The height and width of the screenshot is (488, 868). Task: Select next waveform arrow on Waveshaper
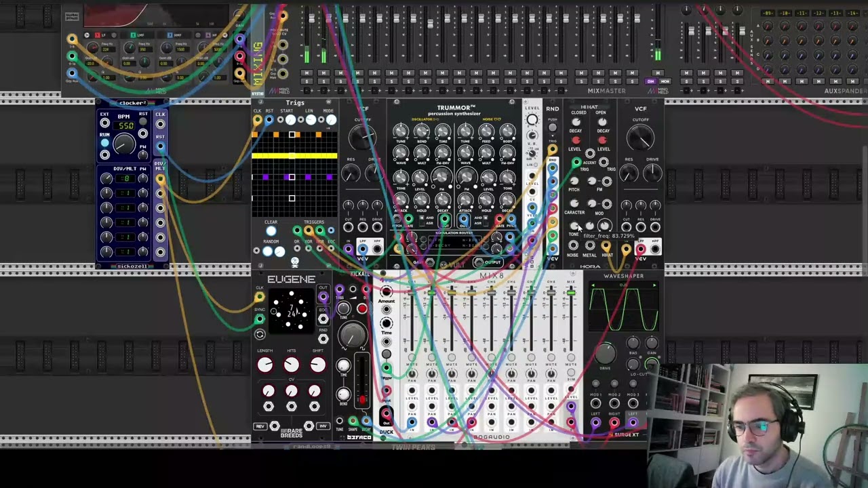[654, 285]
